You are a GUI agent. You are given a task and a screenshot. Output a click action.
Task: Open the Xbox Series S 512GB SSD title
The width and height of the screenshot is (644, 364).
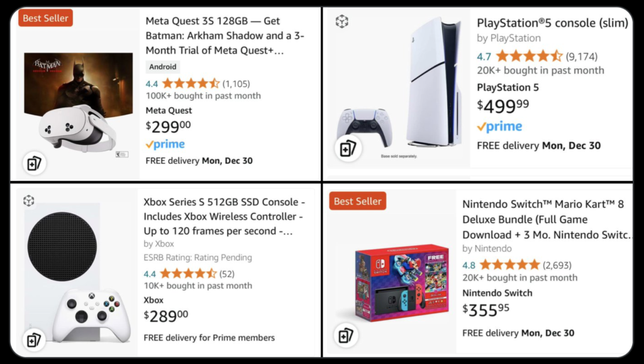click(224, 217)
